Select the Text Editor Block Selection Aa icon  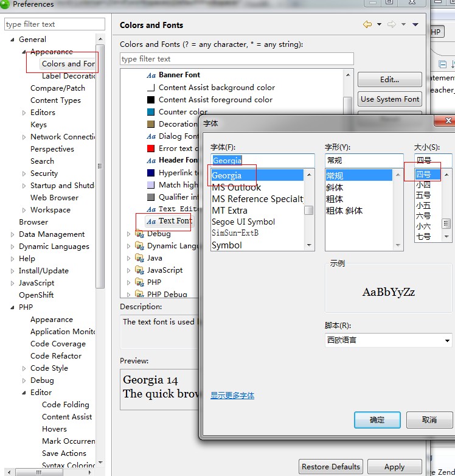[151, 209]
